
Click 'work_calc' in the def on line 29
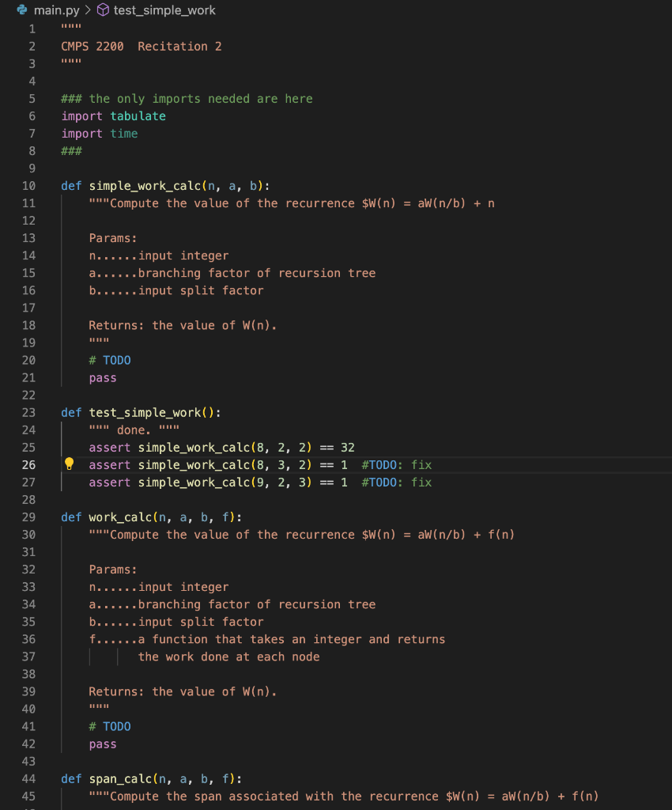[x=120, y=517]
